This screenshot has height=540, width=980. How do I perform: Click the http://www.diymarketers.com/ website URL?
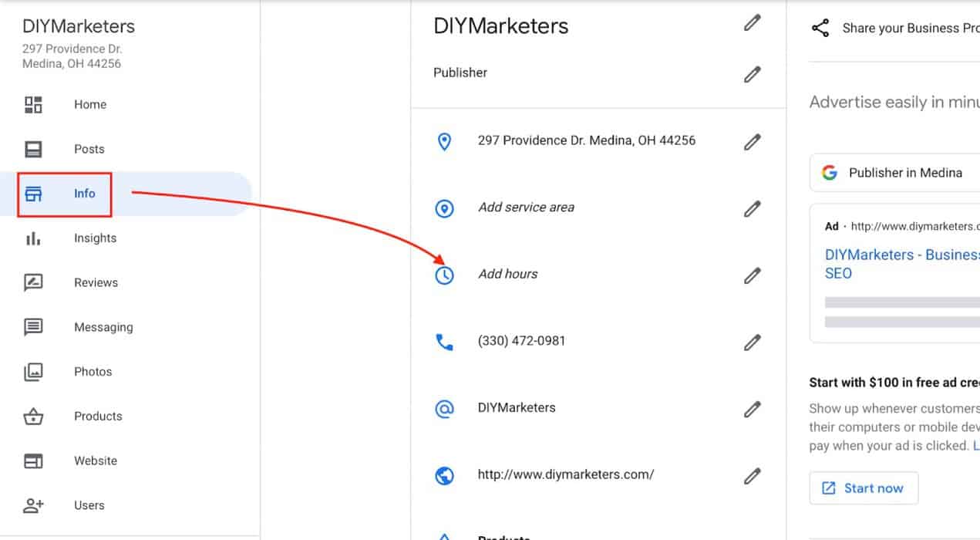coord(566,475)
